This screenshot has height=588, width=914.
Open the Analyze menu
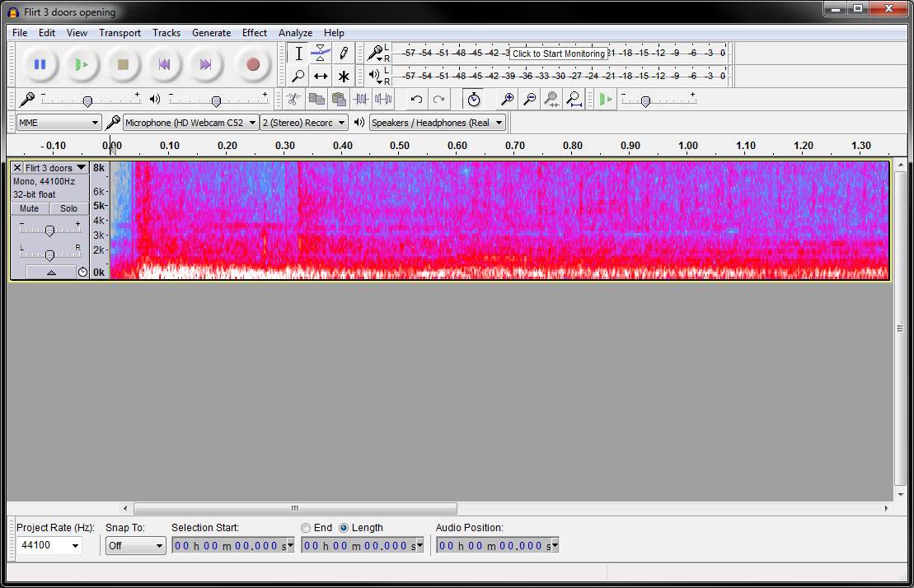[295, 33]
